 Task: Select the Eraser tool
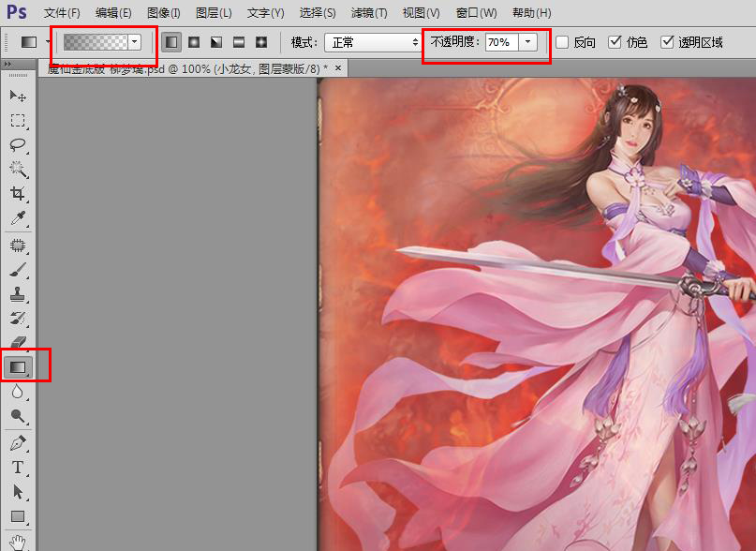pos(18,342)
